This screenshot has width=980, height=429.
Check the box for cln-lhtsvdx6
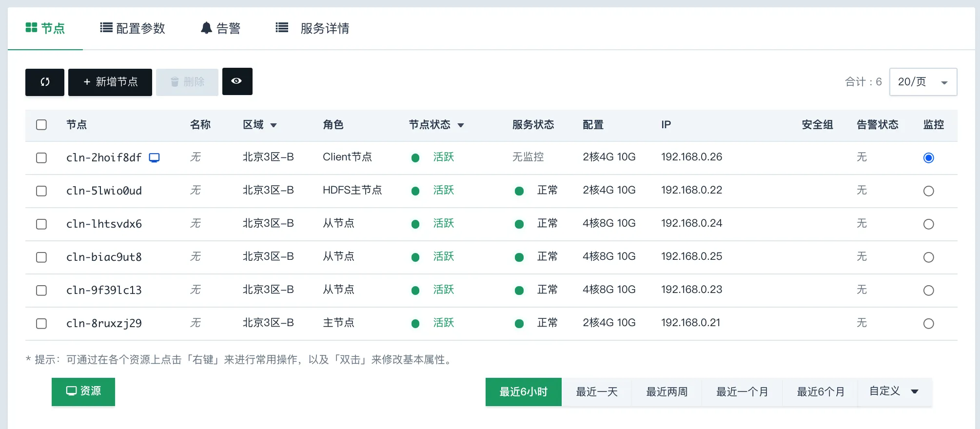click(x=41, y=224)
